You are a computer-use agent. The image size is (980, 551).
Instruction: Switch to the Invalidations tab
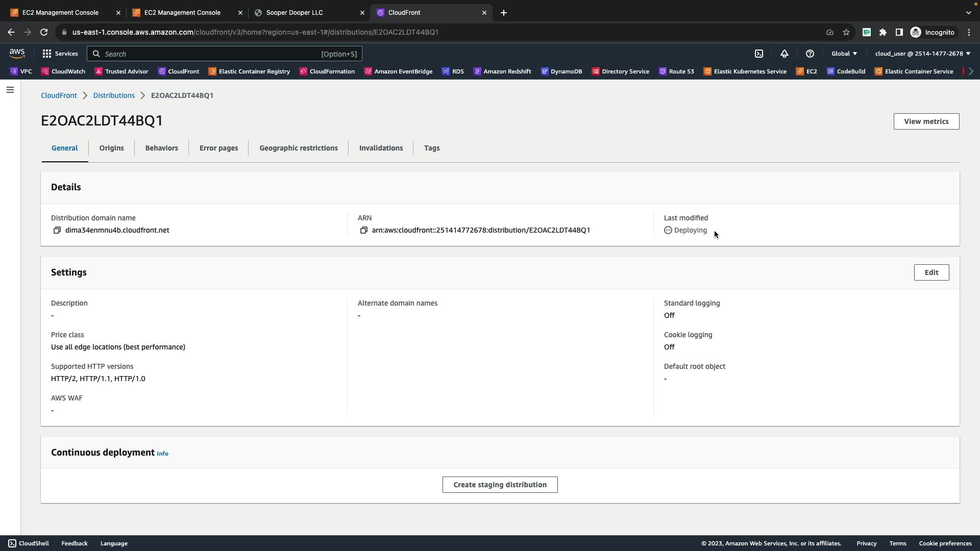pos(381,148)
